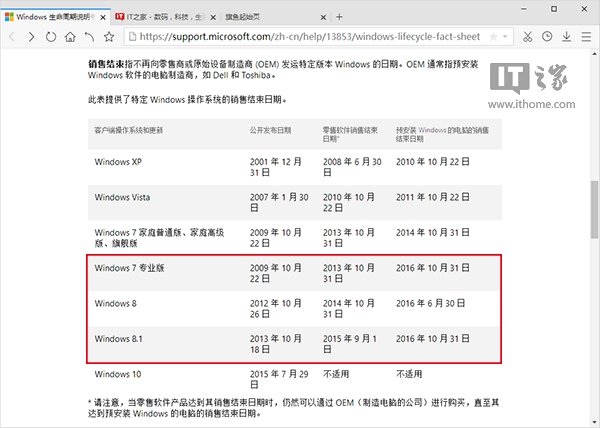The height and width of the screenshot is (428, 600).
Task: Select the Windows XP row label
Action: pyautogui.click(x=118, y=162)
